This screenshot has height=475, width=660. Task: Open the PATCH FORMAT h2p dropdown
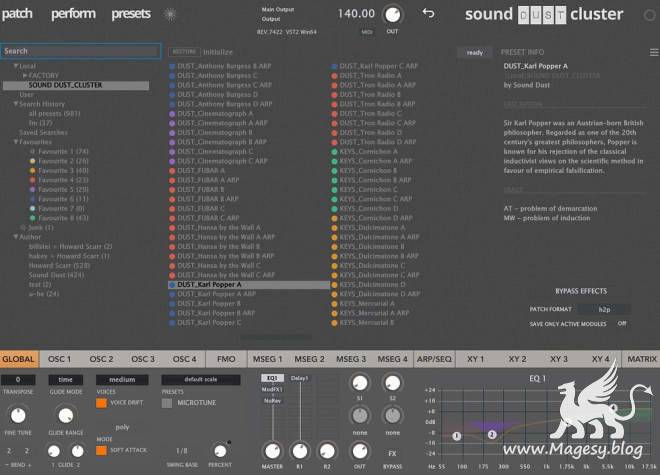click(x=604, y=309)
